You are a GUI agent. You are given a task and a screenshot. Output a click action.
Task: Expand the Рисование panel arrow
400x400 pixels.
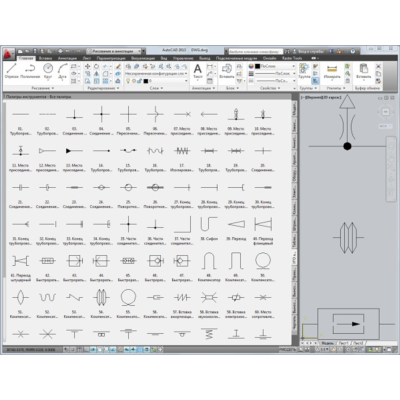(53, 88)
